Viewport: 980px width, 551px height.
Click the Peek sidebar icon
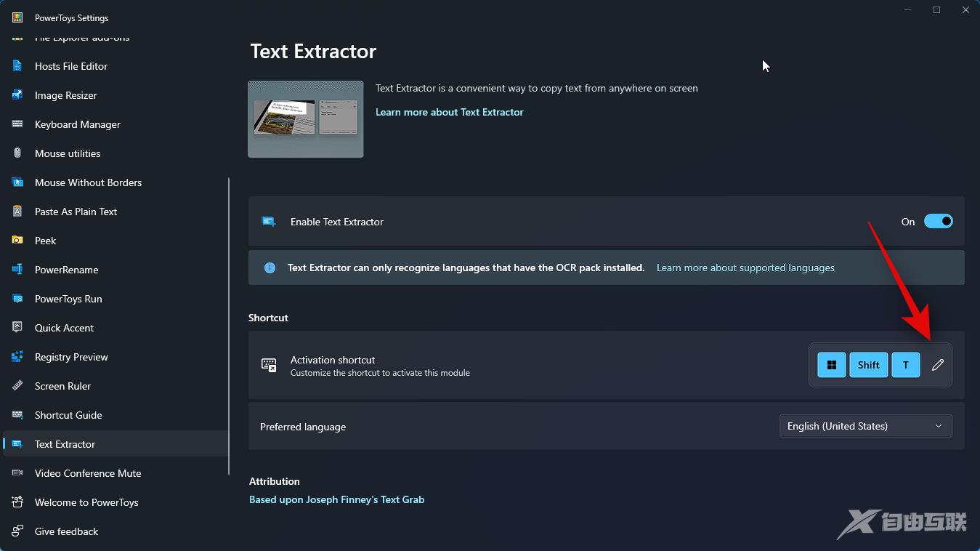17,241
